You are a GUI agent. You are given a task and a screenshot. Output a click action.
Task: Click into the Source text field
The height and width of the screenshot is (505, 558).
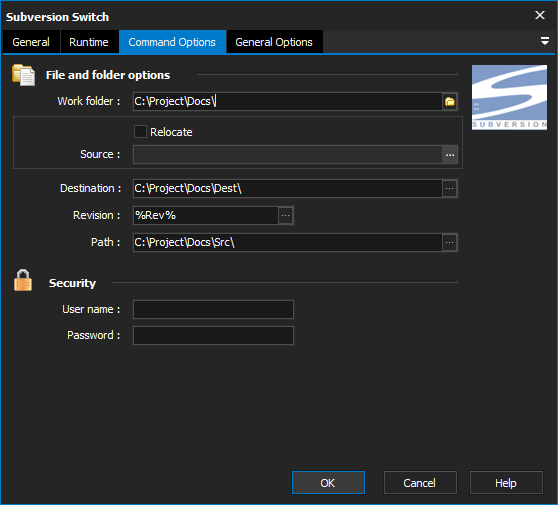288,155
